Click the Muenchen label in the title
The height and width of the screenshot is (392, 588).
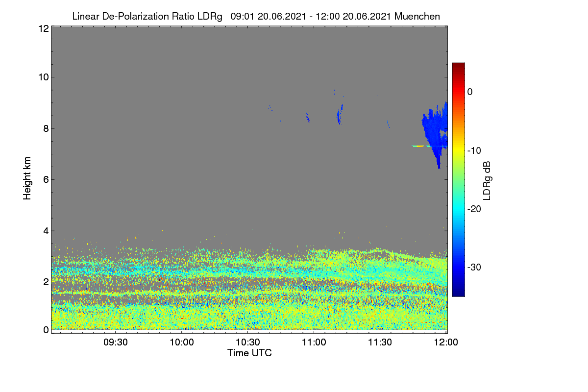pyautogui.click(x=417, y=17)
